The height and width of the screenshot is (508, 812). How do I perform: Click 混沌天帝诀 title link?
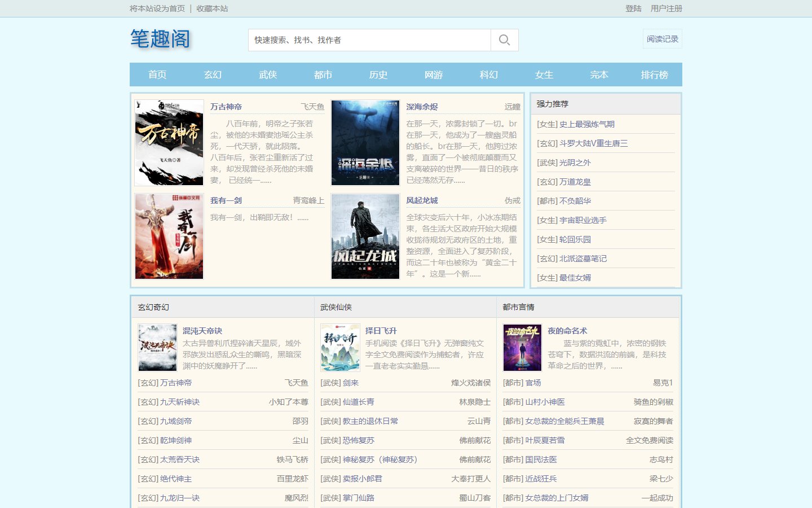202,331
